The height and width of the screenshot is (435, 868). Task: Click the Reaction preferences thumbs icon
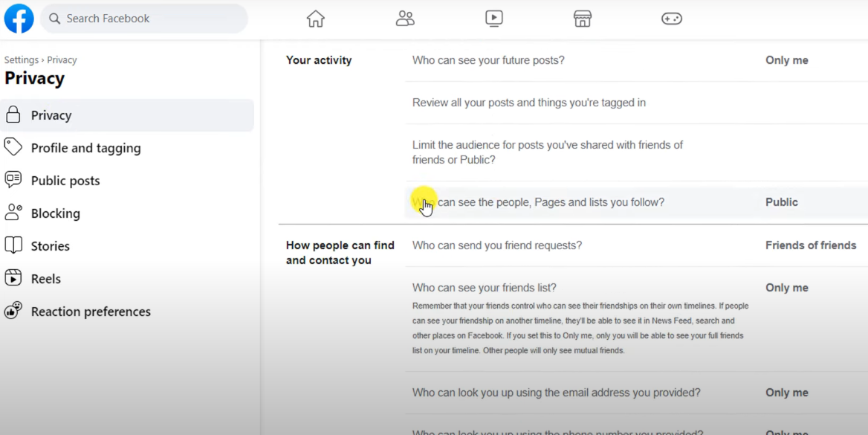[x=13, y=311]
